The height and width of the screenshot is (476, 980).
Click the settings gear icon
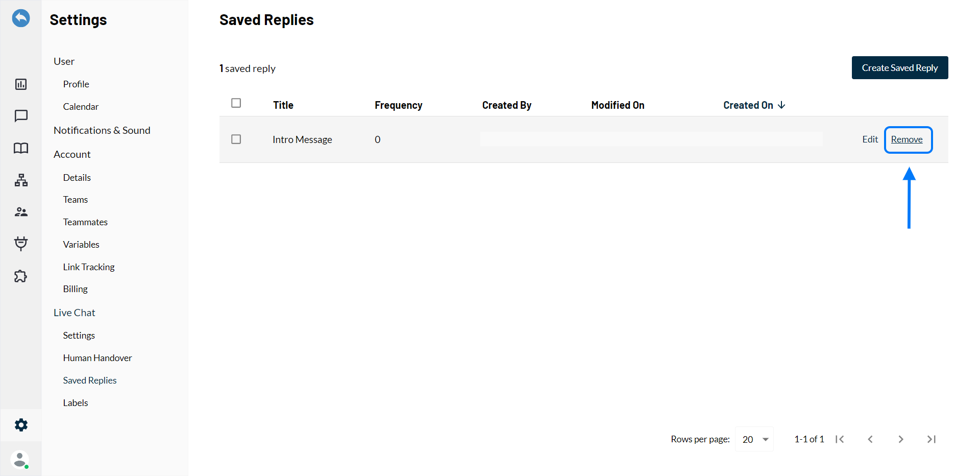click(21, 425)
